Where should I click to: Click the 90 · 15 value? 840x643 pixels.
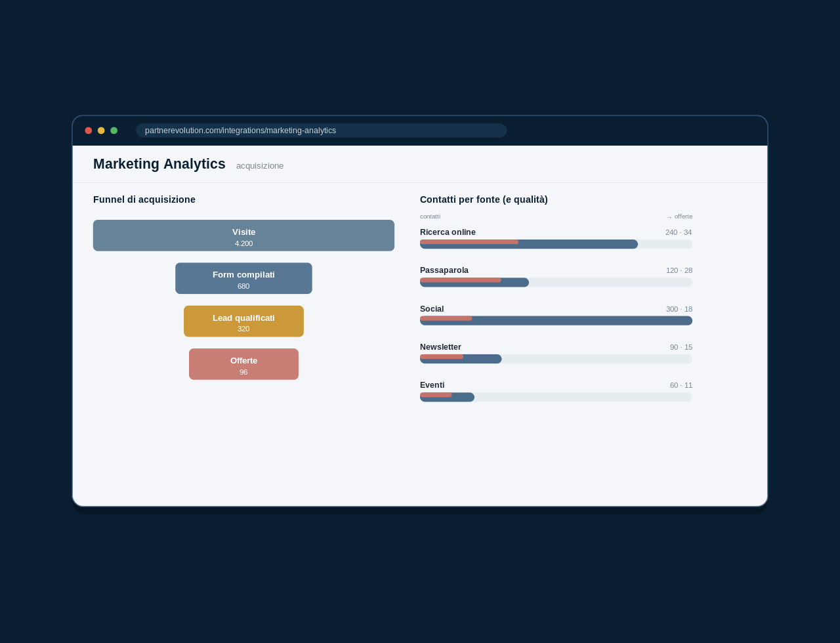[x=681, y=347]
